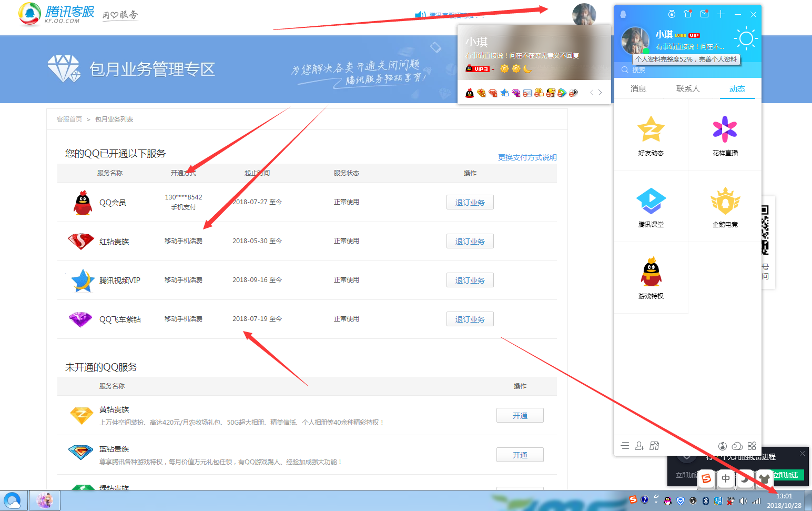Click the 腾讯视频VIP star icon
Viewport: 812px width, 511px height.
coord(83,280)
